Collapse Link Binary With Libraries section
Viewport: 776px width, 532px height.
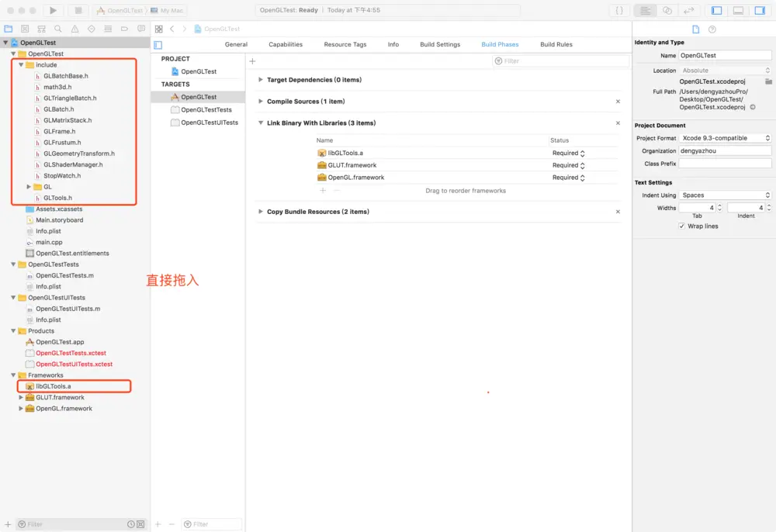pos(260,123)
